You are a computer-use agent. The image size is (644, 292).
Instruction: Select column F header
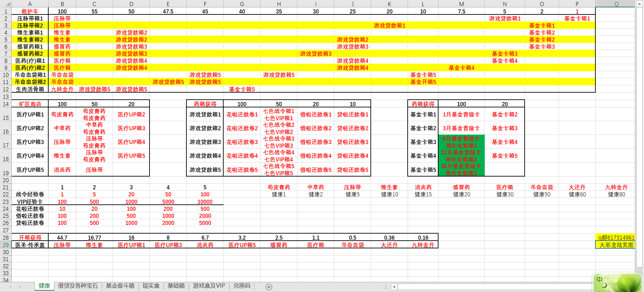pyautogui.click(x=205, y=4)
